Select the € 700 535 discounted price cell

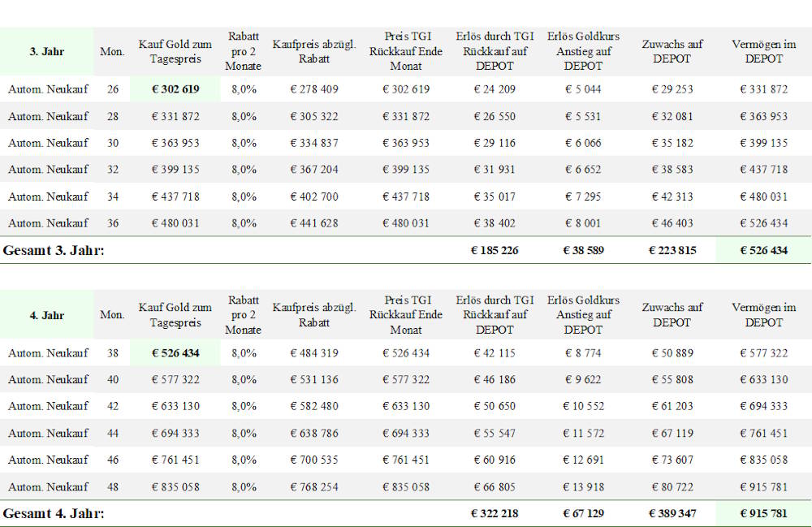pyautogui.click(x=314, y=460)
